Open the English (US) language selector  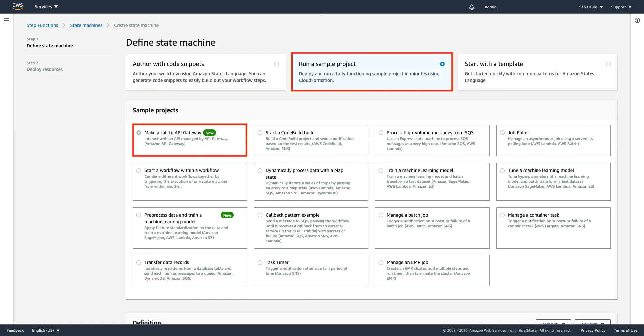point(46,330)
